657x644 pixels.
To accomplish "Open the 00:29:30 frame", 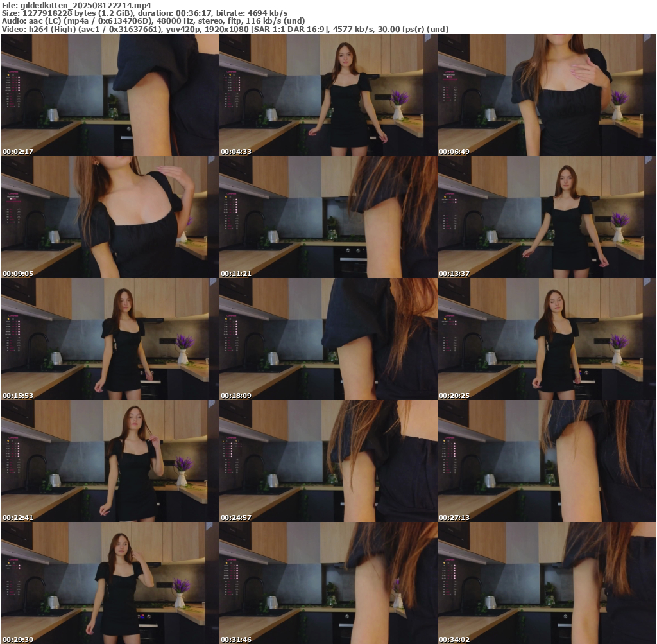I will [x=110, y=583].
